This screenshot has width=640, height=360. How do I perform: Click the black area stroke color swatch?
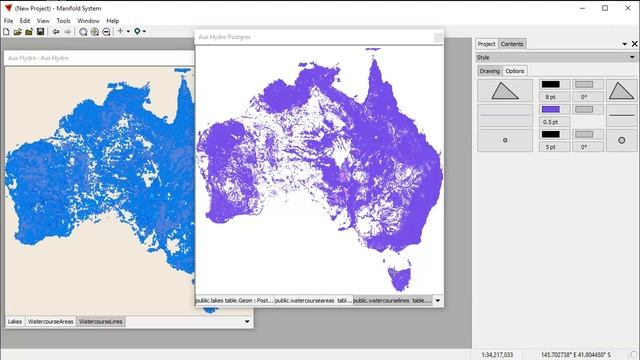point(550,84)
